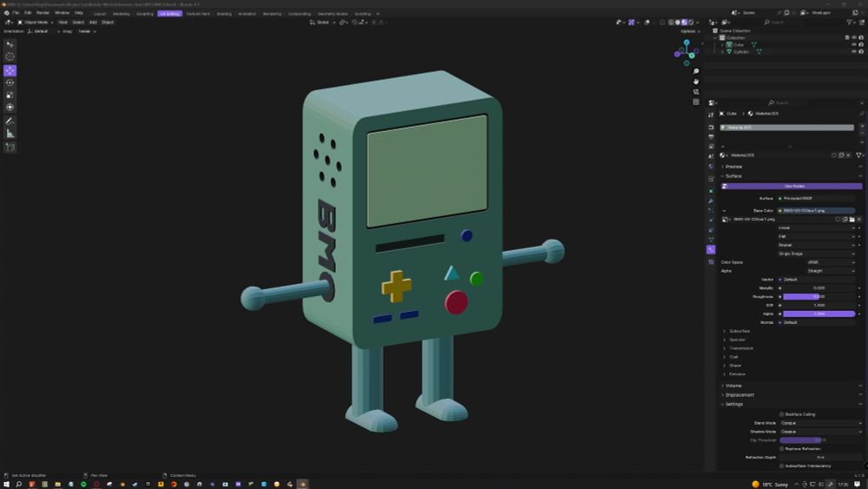Enable the Backface Culling checkbox
This screenshot has width=868, height=489.
coord(781,414)
